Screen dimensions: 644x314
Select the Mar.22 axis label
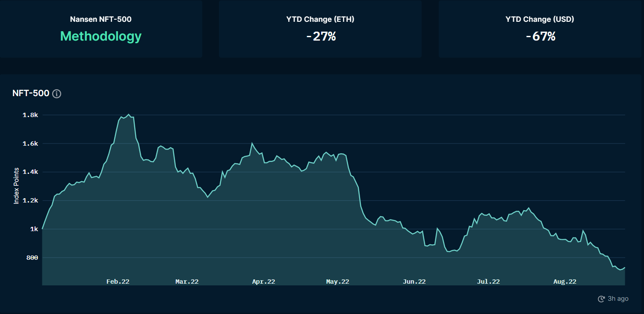click(187, 282)
